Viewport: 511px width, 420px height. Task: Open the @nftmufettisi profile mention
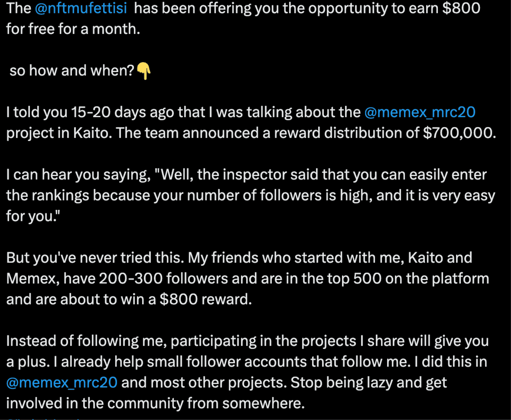pyautogui.click(x=81, y=8)
